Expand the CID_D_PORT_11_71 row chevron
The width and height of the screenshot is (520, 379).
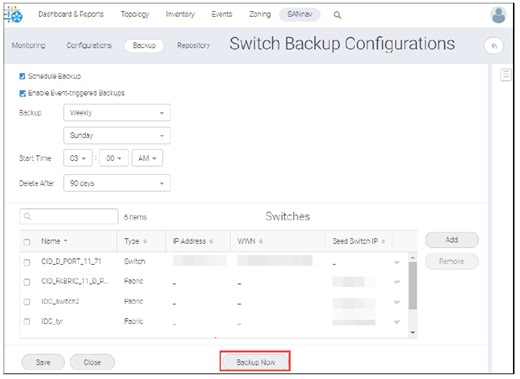[397, 262]
